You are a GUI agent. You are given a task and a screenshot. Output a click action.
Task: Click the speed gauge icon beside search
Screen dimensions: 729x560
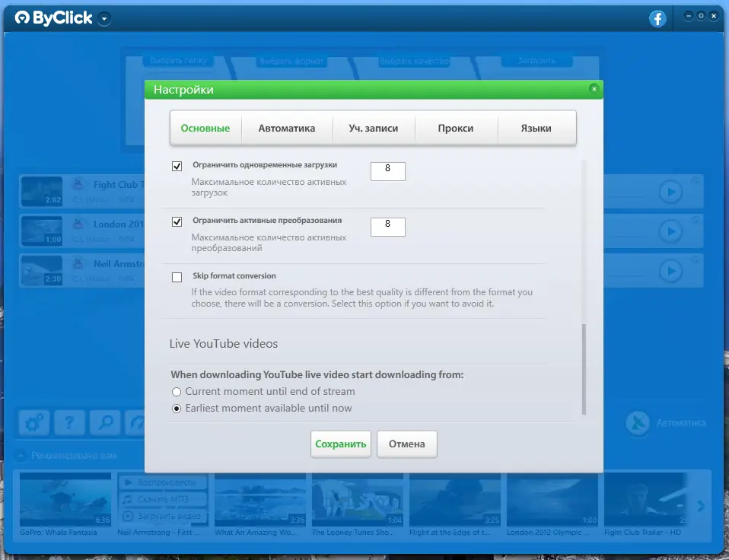point(135,422)
